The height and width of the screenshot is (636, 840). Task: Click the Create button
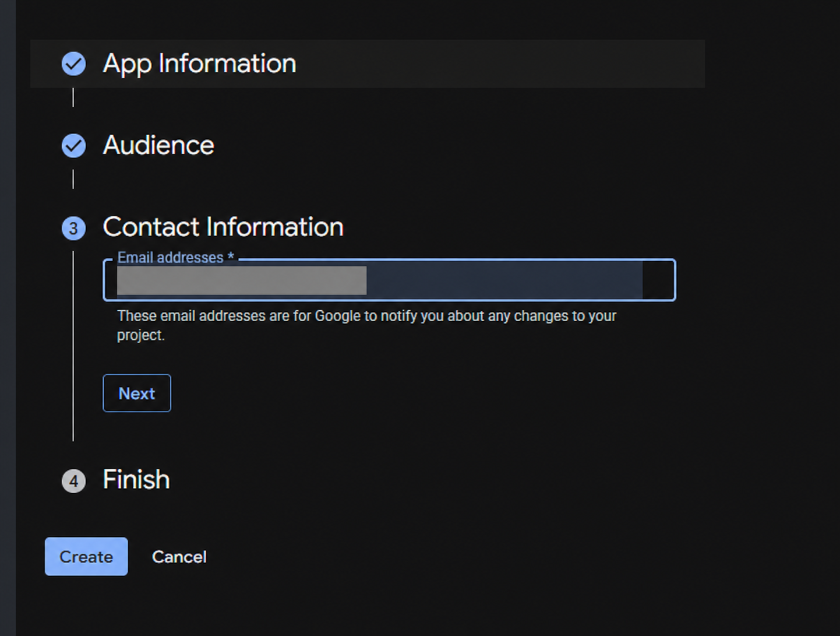click(86, 556)
